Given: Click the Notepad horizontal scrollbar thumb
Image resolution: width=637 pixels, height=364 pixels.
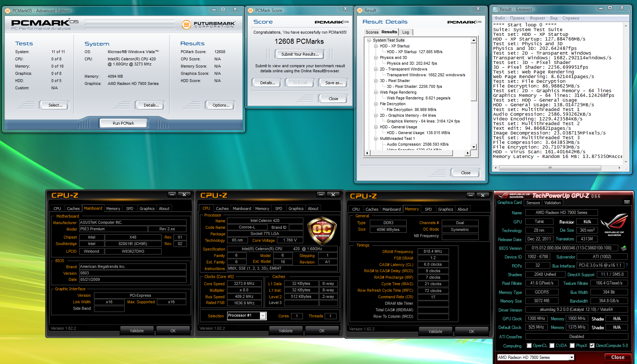Looking at the screenshot, I should point(550,168).
